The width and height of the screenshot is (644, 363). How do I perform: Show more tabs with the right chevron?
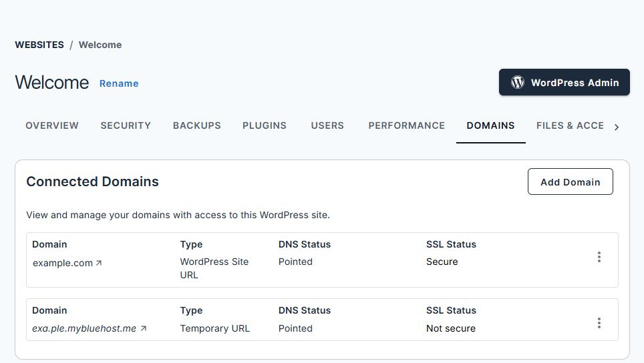click(617, 127)
